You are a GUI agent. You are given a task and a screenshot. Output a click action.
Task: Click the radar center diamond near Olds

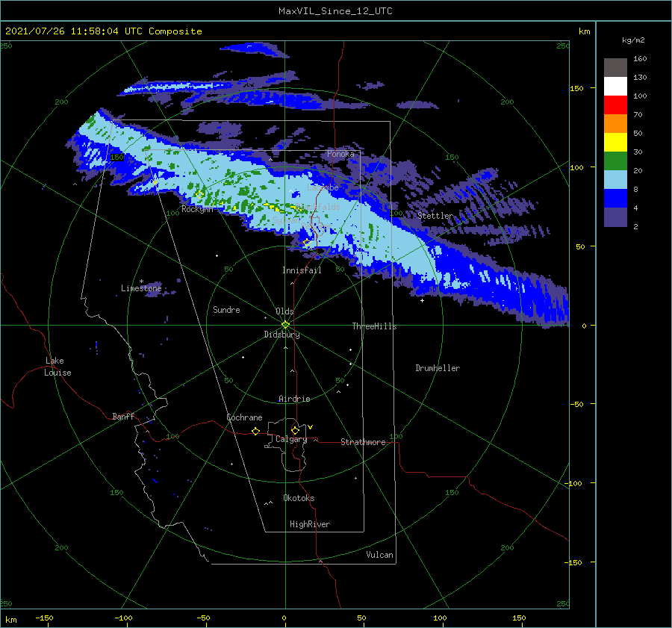[285, 325]
